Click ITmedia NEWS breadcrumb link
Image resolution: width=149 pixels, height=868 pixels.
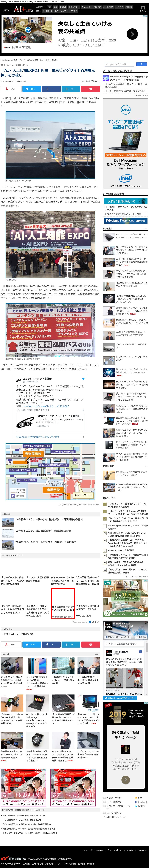[x=6, y=60]
